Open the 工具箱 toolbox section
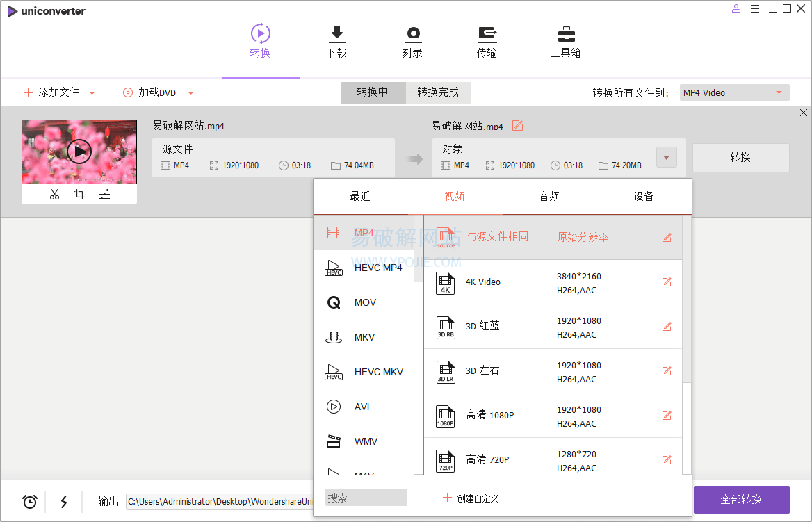Viewport: 812px width, 522px height. pyautogui.click(x=565, y=41)
